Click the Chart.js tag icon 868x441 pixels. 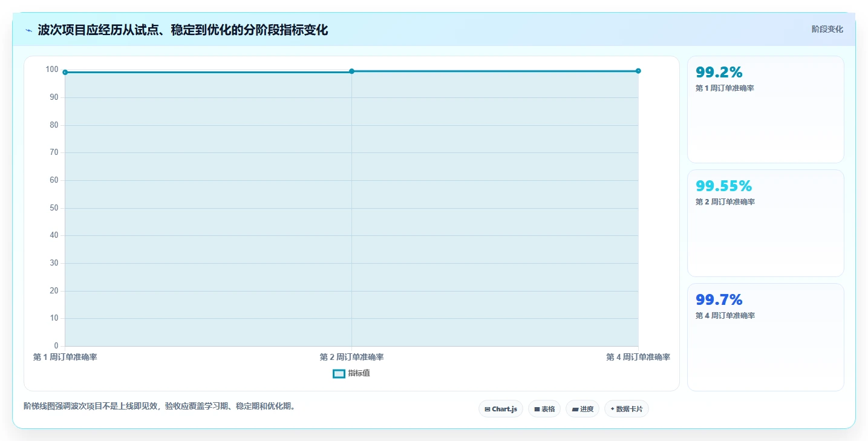[488, 410]
